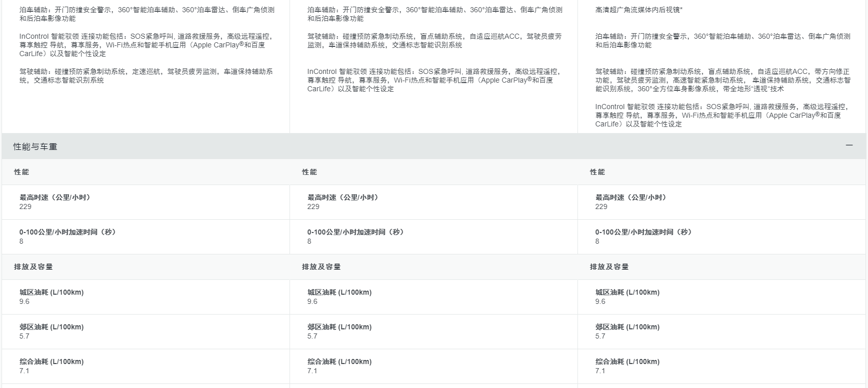This screenshot has height=388, width=868.
Task: Click the 性能与车重 section title
Action: click(x=35, y=147)
